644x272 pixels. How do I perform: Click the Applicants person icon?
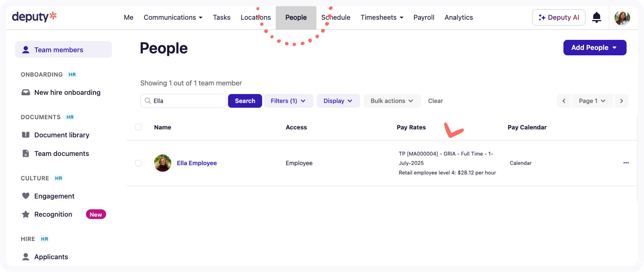click(x=26, y=257)
